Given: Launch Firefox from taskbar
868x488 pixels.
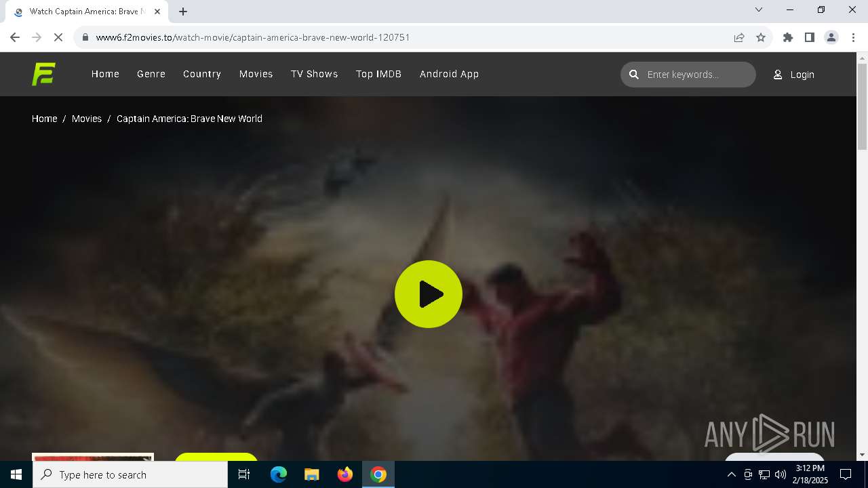Looking at the screenshot, I should click(x=345, y=474).
